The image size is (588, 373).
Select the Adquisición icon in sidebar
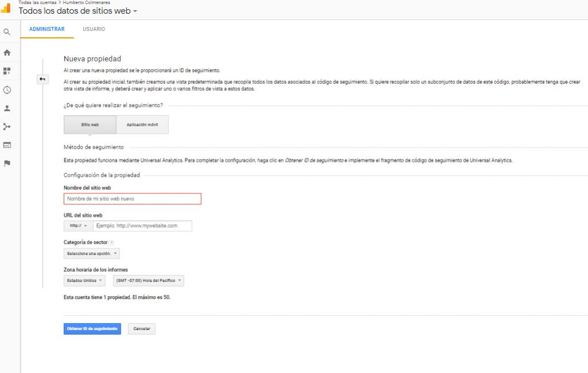pyautogui.click(x=7, y=126)
